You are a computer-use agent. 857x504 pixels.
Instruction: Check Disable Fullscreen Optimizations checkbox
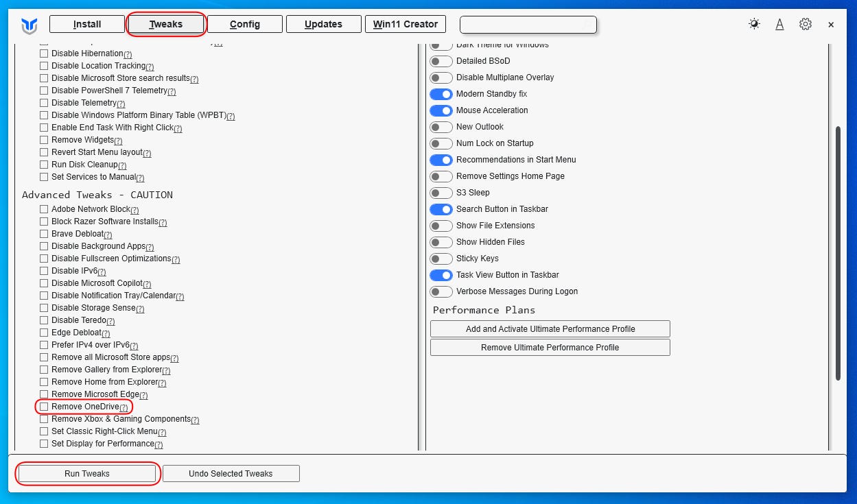pyautogui.click(x=44, y=259)
